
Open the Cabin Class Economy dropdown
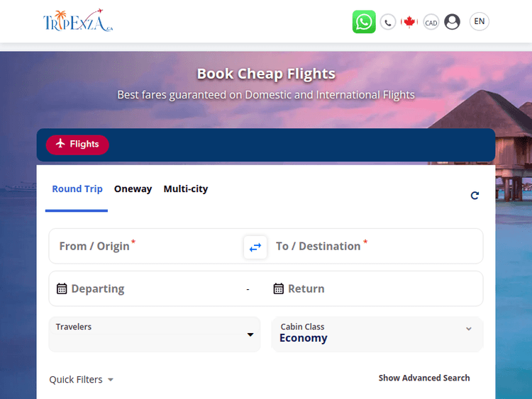377,333
